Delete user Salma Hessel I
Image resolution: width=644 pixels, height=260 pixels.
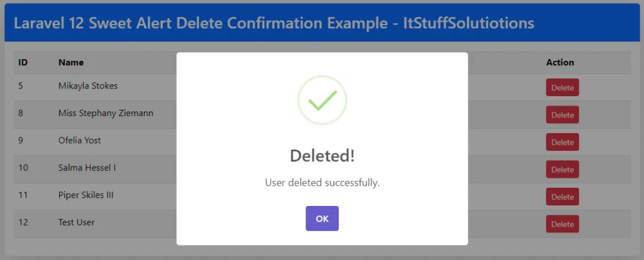coord(562,170)
